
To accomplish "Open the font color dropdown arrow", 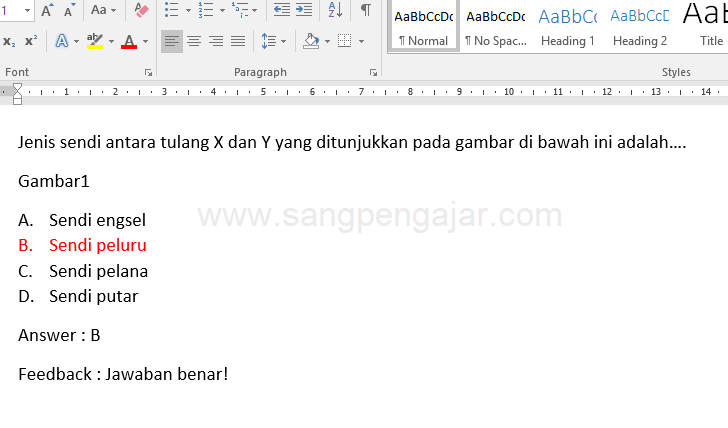I will [145, 42].
